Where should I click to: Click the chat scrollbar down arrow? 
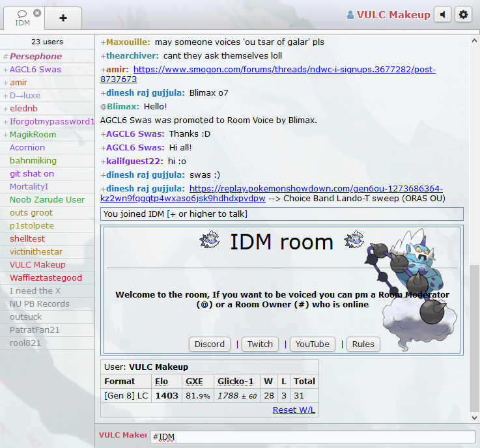tap(474, 417)
